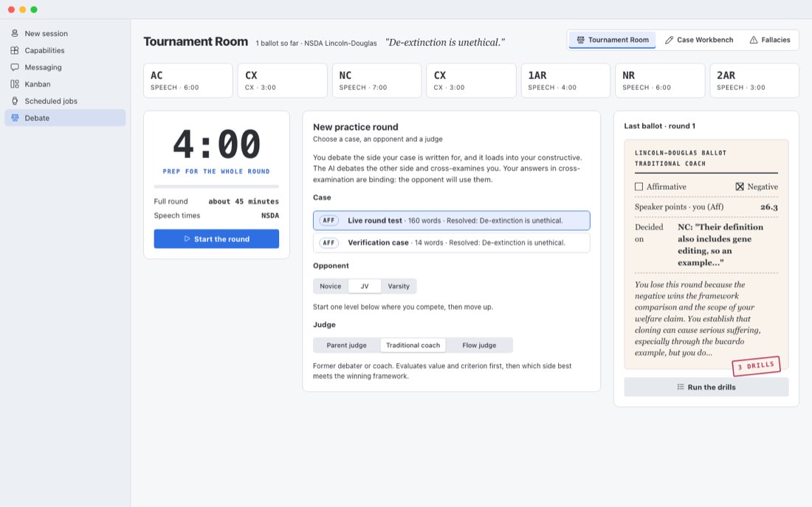
Task: Click the warning triangle icon on Fallacies tab
Action: point(754,40)
